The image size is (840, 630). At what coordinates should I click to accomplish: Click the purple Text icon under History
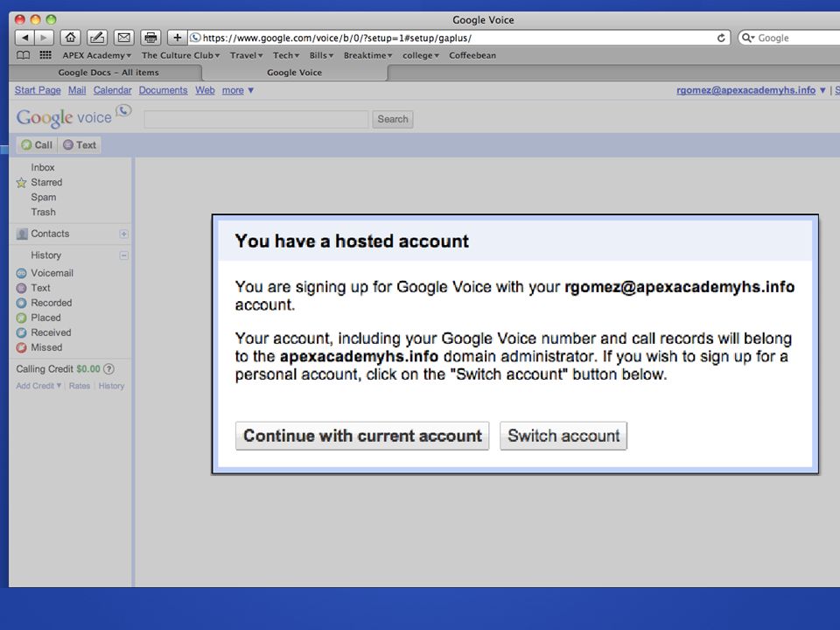click(21, 288)
